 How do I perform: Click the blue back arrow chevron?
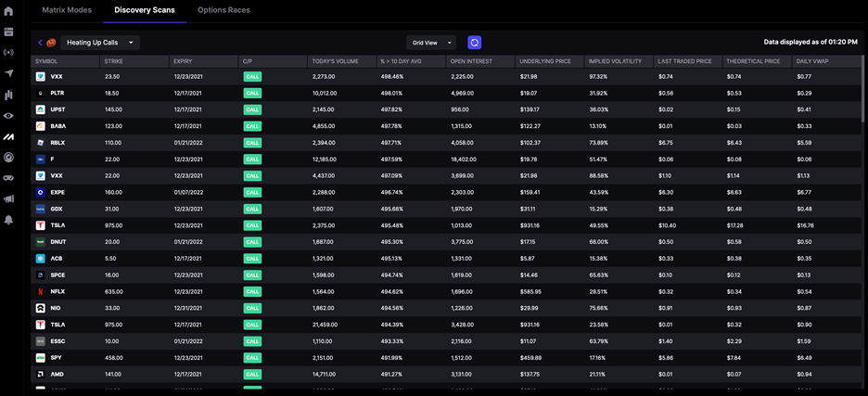[40, 43]
